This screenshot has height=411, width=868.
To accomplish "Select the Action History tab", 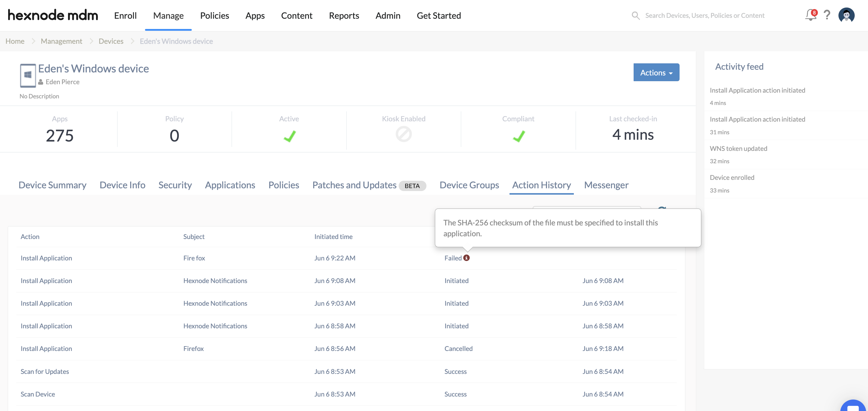I will pyautogui.click(x=541, y=185).
